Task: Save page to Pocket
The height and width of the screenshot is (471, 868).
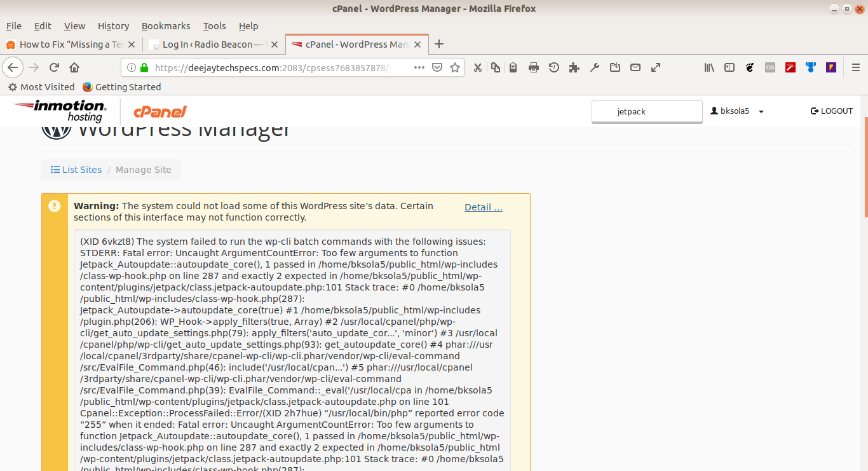Action: pos(437,67)
